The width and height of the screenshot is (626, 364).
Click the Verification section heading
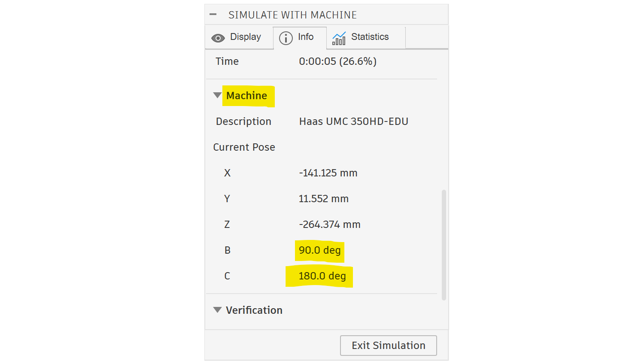point(254,310)
